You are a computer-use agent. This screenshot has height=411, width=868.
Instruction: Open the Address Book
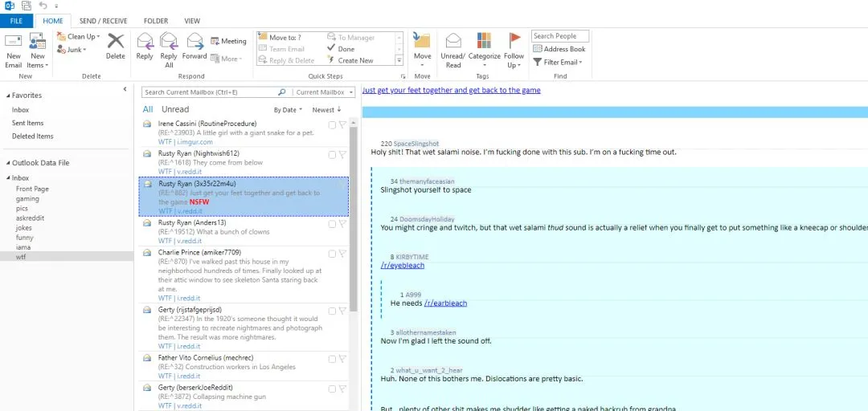coord(559,49)
